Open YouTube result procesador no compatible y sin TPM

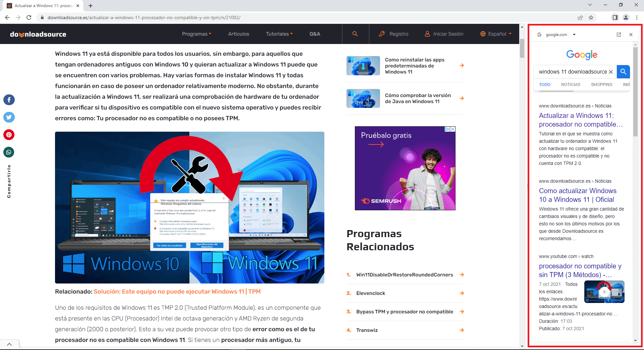[x=580, y=270]
